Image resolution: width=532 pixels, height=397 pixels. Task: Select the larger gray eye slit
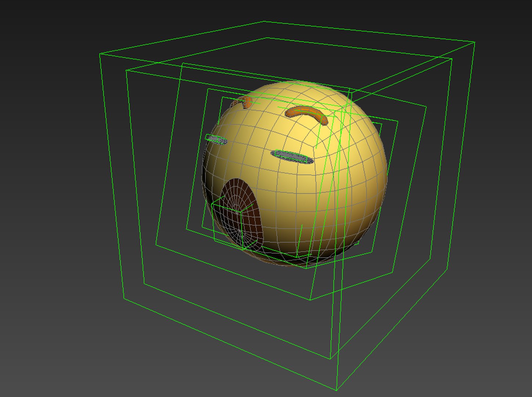coord(292,156)
